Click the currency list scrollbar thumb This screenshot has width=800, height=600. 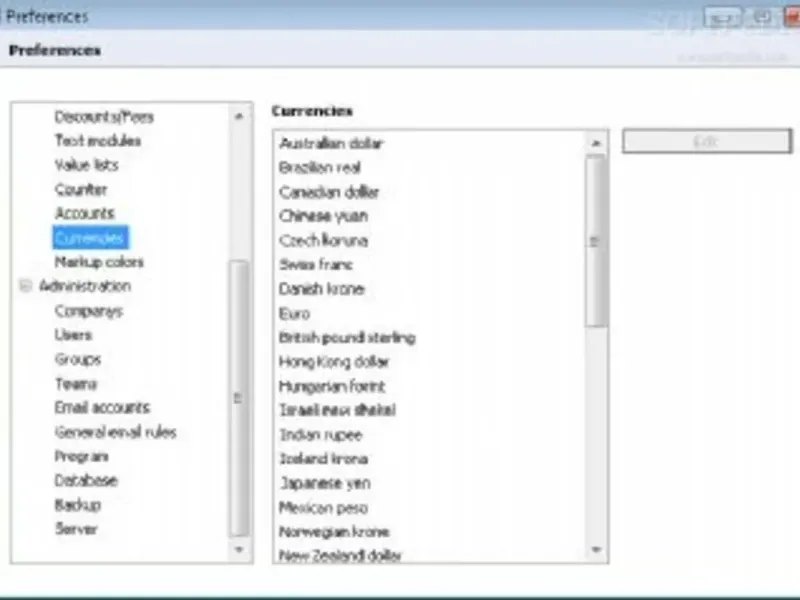point(595,240)
